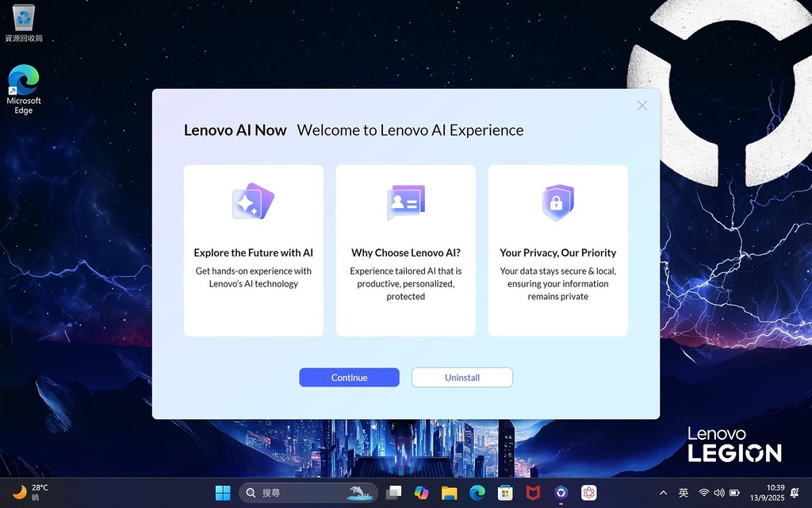
Task: Select the 'Why Choose Lenovo AI?' heading
Action: [405, 253]
